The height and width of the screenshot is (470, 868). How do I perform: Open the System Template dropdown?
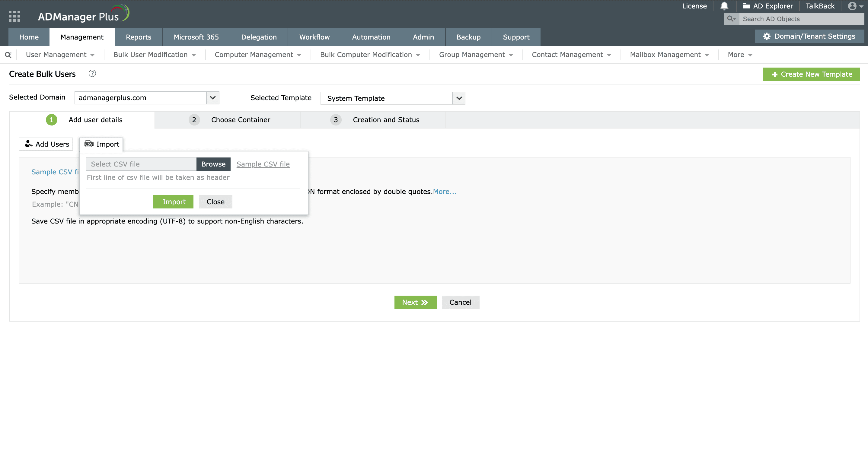(x=459, y=98)
